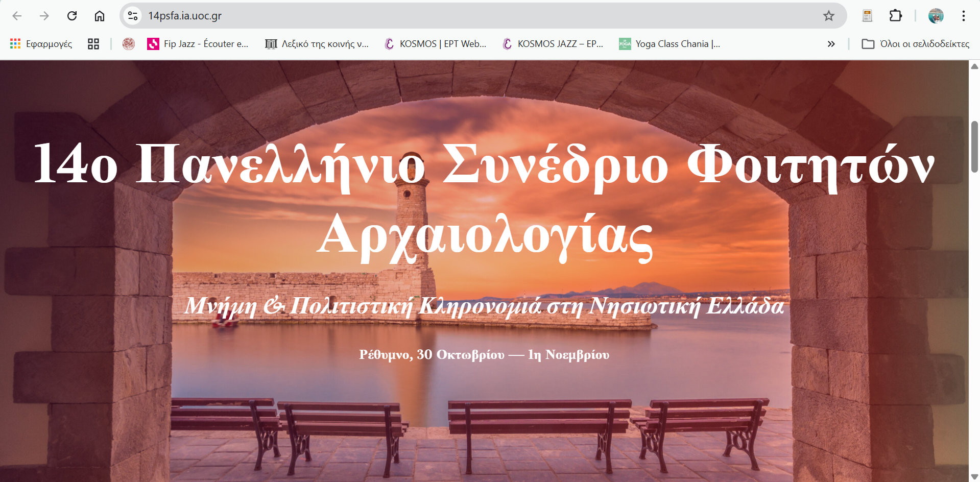Open the KOSMOS JAZZ bookmark

pyautogui.click(x=553, y=44)
